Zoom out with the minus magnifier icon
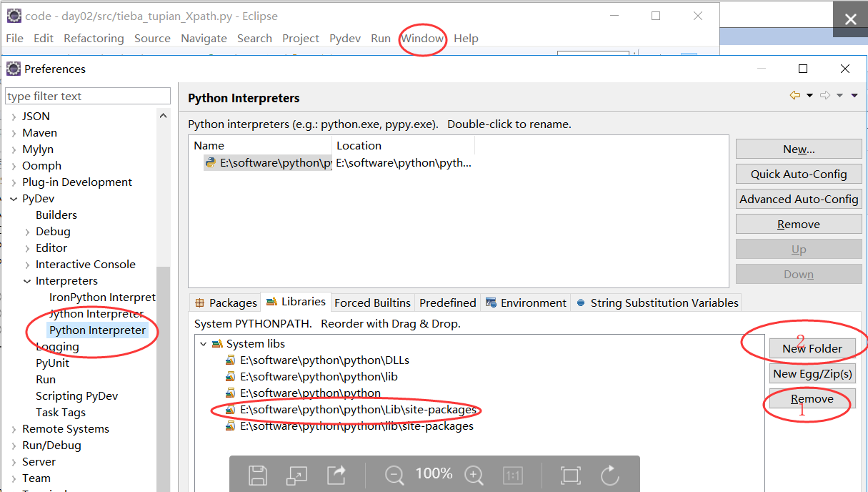 pyautogui.click(x=394, y=475)
